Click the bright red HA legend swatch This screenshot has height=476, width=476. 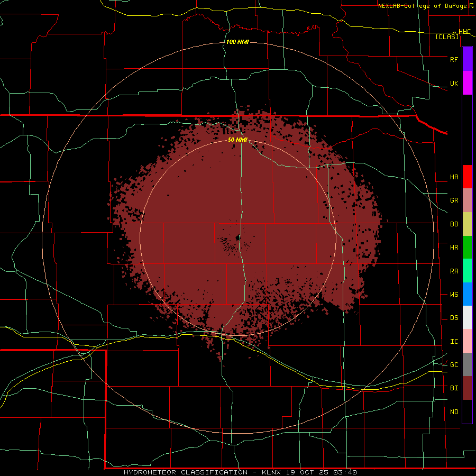(467, 177)
